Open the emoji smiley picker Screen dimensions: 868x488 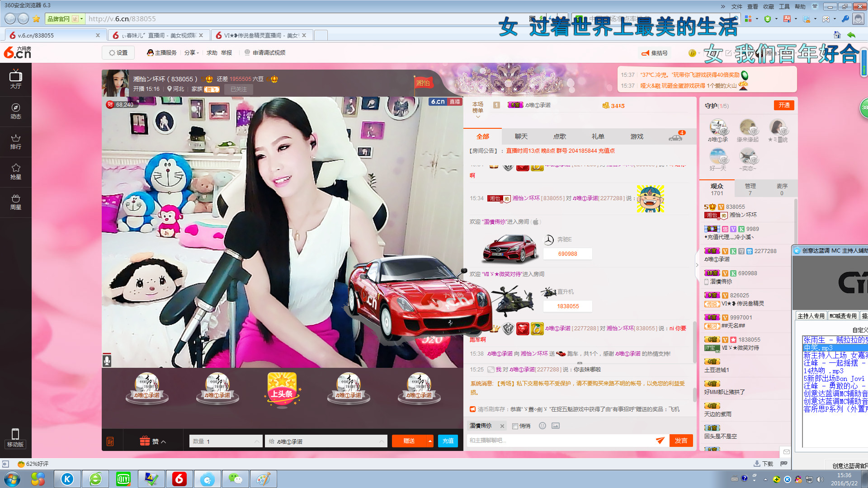pos(542,426)
